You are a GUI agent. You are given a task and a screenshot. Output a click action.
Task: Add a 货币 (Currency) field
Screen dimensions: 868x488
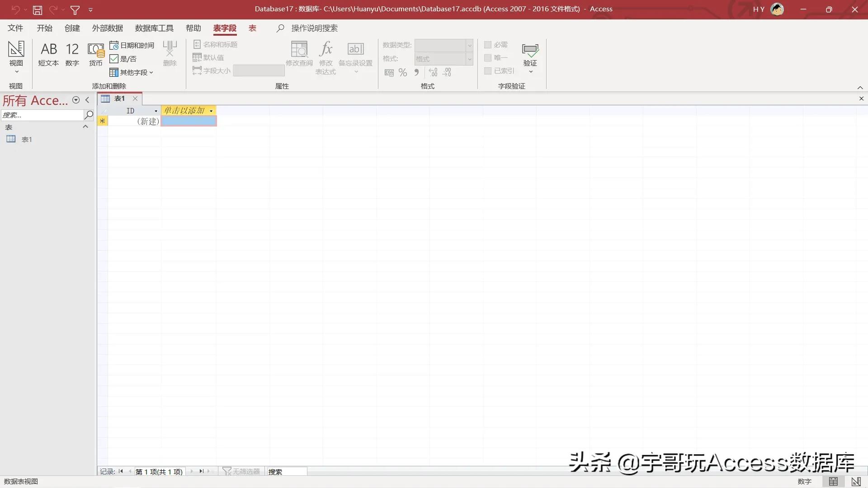click(95, 54)
